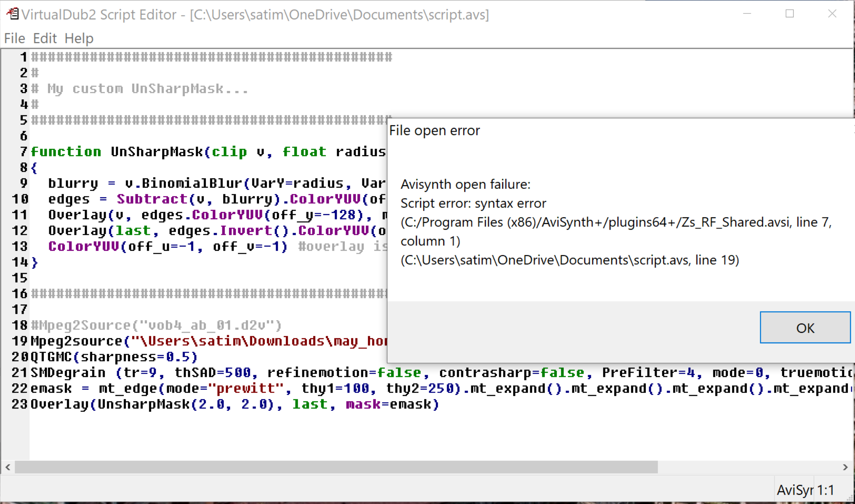Click the horizontal scrollbar right arrow
The height and width of the screenshot is (504, 855).
tap(845, 467)
